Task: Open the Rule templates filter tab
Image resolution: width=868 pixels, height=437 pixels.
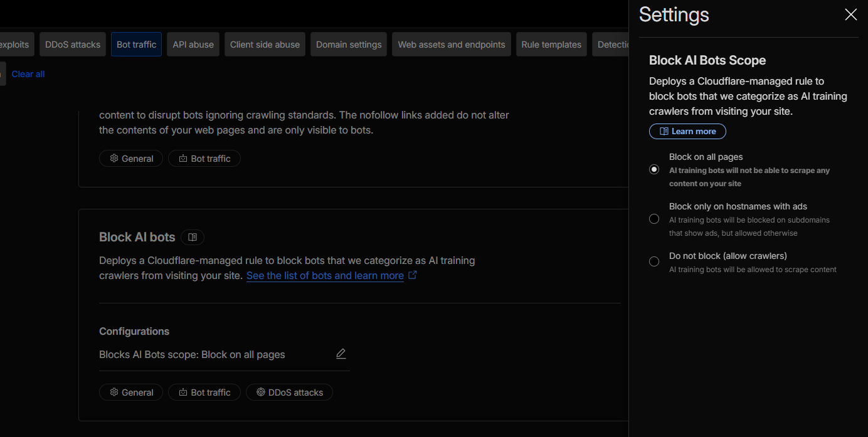Action: point(551,45)
